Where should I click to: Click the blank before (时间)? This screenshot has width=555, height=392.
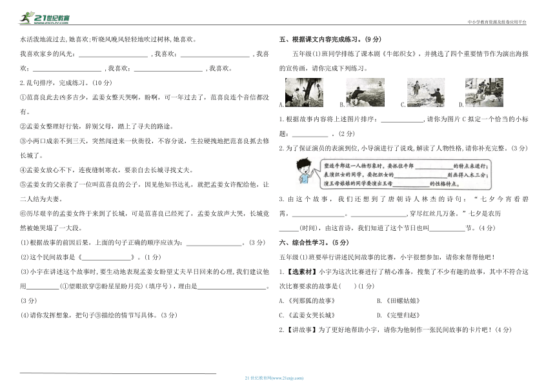pos(289,229)
